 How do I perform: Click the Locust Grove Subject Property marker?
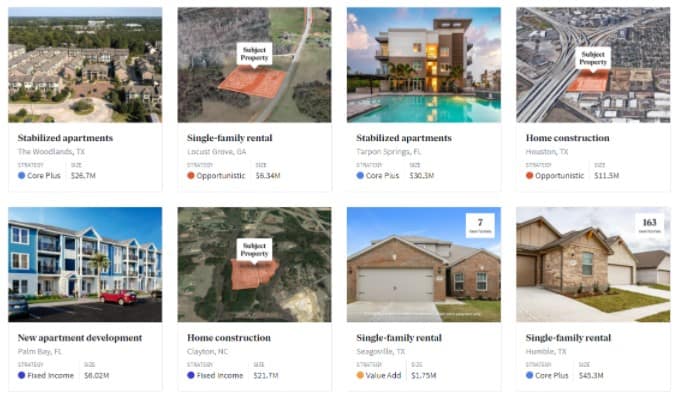pos(255,54)
